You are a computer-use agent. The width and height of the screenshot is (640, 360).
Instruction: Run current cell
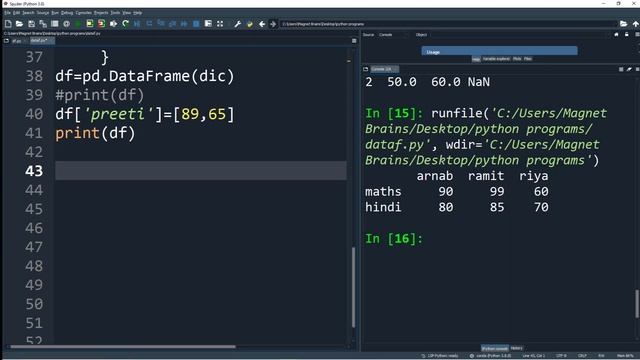click(x=90, y=24)
